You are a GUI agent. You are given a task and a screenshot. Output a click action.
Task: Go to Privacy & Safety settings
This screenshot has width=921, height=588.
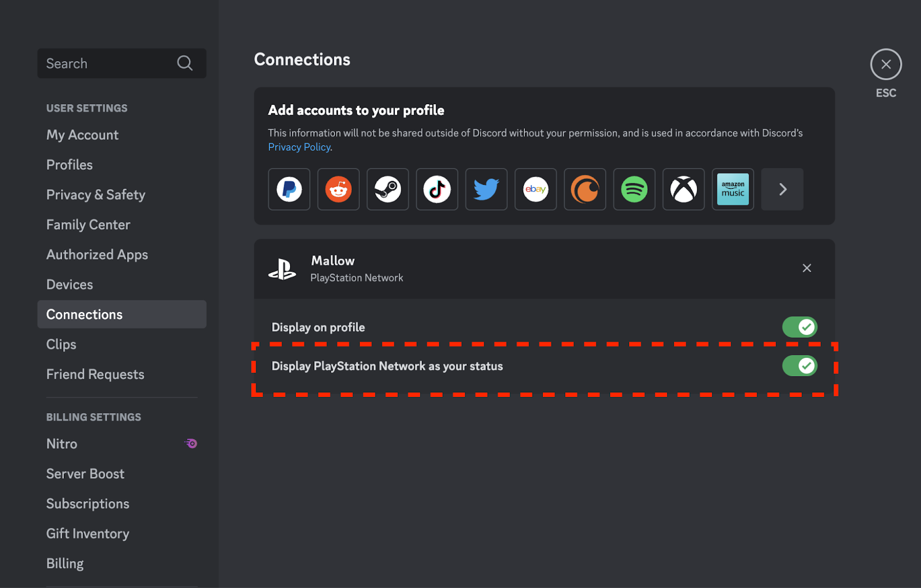point(96,195)
